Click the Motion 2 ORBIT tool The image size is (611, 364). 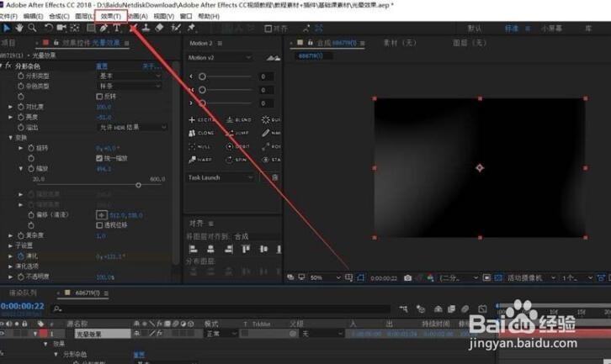tap(237, 147)
